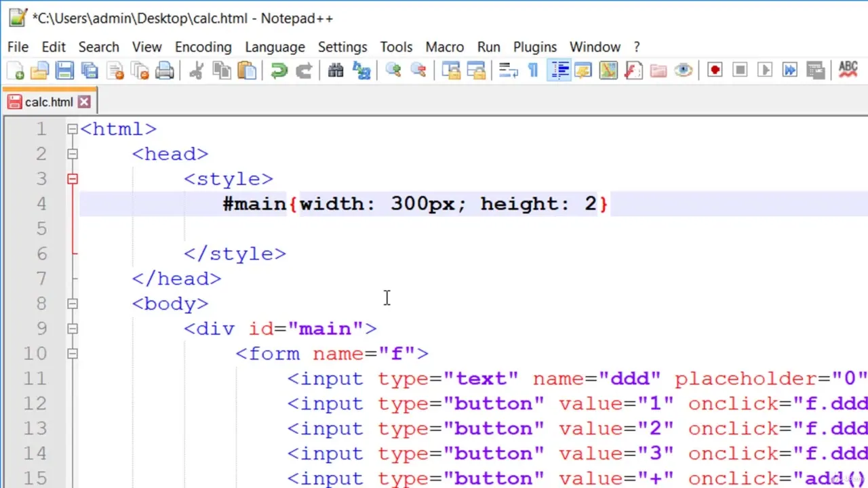The height and width of the screenshot is (488, 868).
Task: Open the Function List panel icon
Action: pos(633,70)
